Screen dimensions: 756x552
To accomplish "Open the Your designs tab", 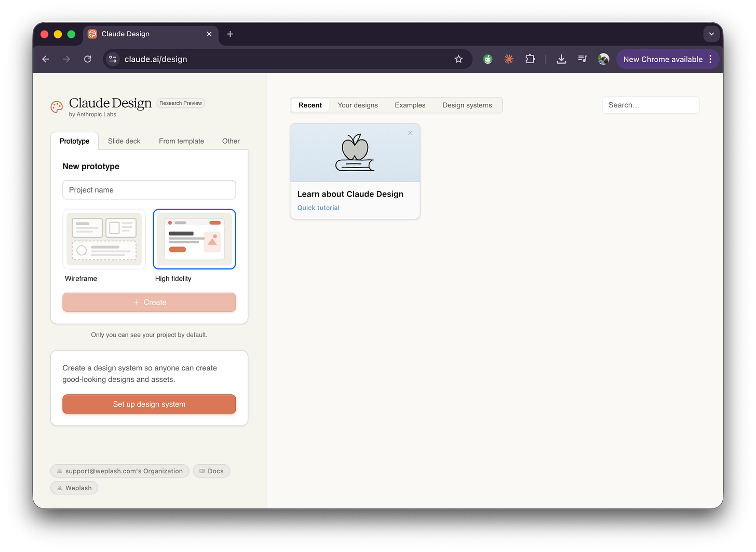I will [x=358, y=105].
